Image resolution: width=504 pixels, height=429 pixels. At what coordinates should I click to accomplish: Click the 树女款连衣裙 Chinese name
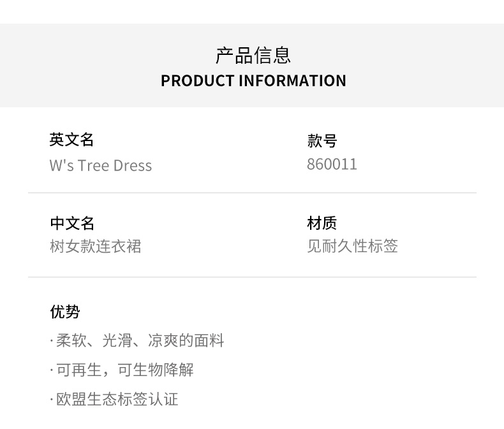[x=96, y=246]
